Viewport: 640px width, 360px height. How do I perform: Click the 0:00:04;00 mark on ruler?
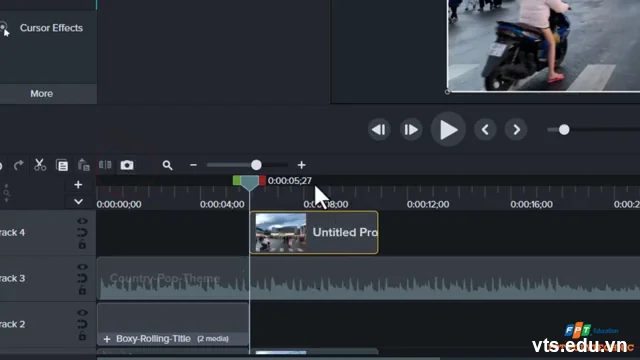click(222, 204)
